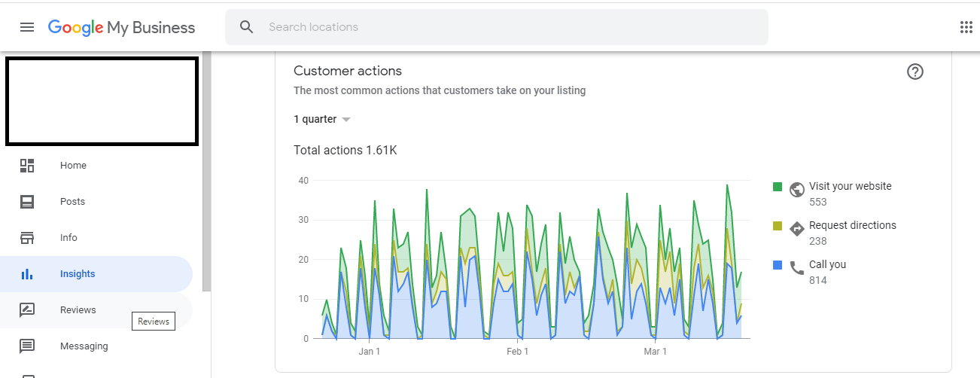Open the hamburger main menu
The image size is (980, 378).
tap(27, 27)
